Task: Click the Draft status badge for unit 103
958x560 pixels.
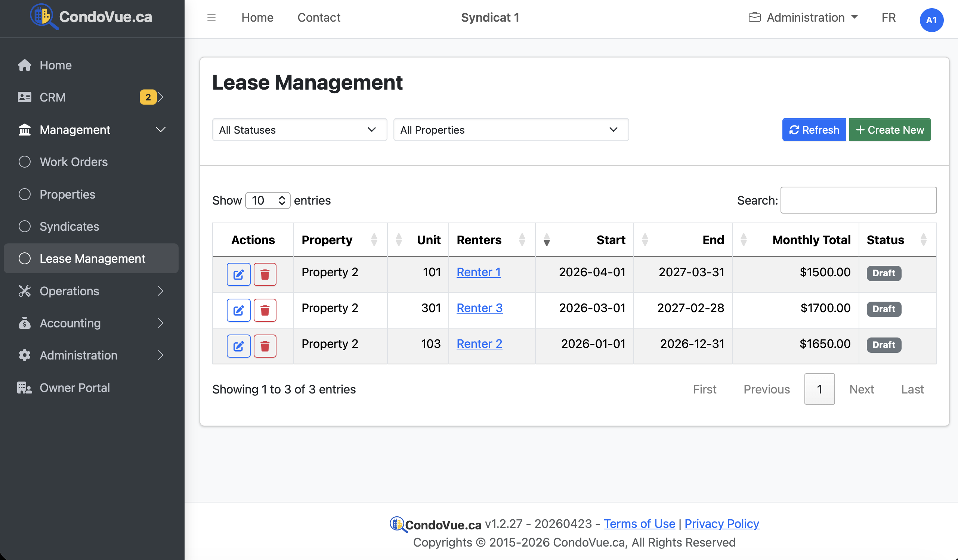Action: (x=884, y=345)
